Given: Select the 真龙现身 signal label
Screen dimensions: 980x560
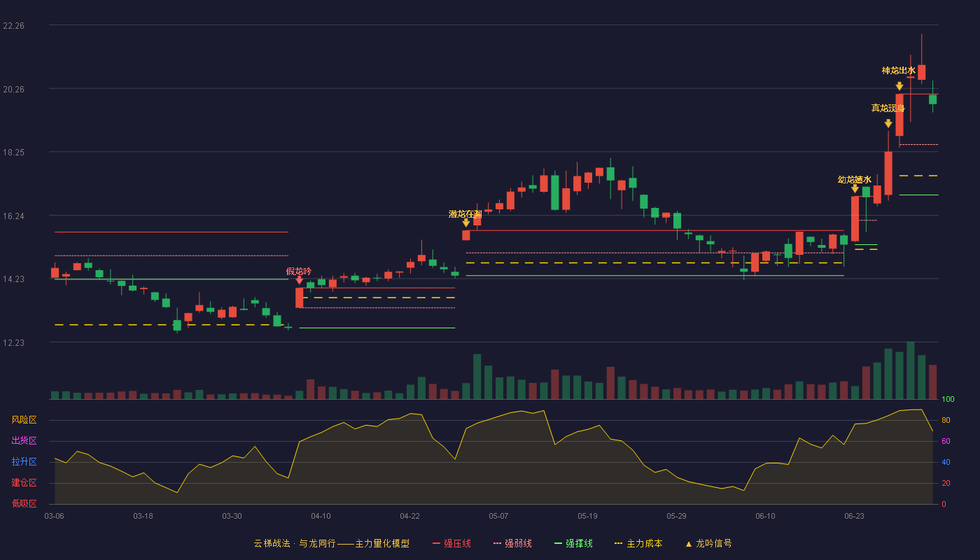Looking at the screenshot, I should 888,108.
